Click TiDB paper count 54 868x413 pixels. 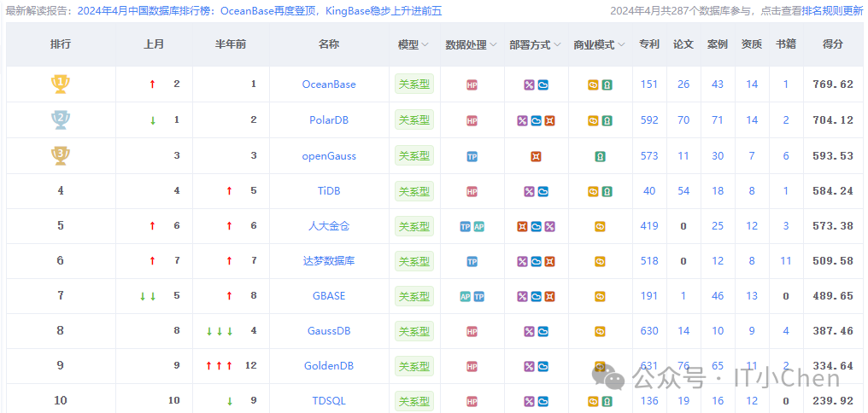[683, 191]
